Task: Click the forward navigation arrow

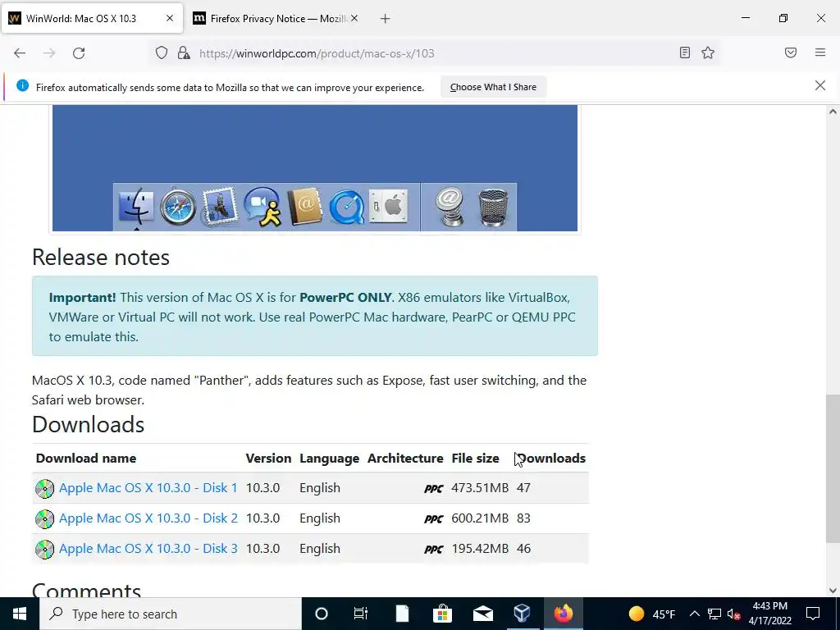Action: point(49,53)
